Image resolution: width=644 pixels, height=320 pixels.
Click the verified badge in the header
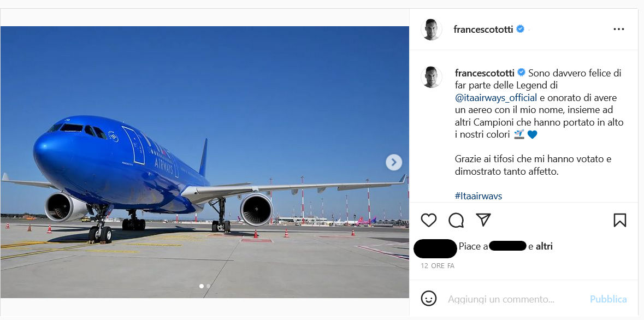coord(521,29)
